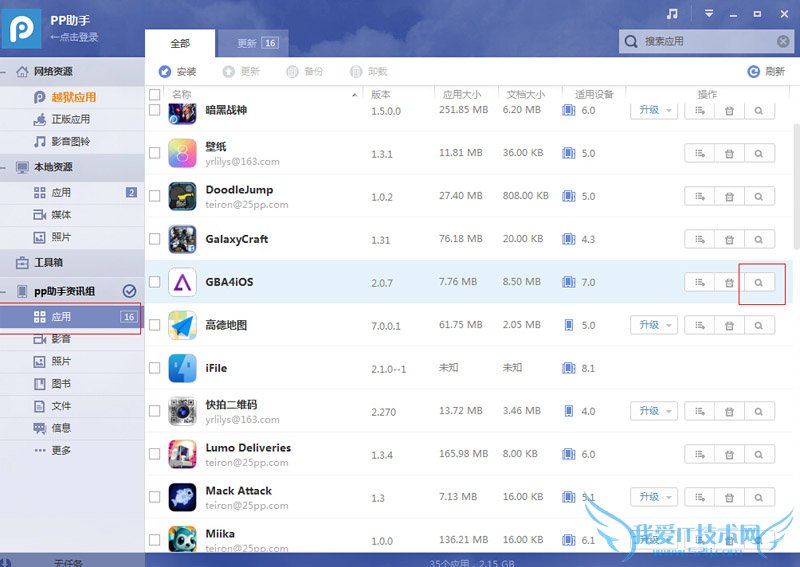Viewport: 800px width, 567px height.
Task: Click the delete trash icon for 高德地图
Action: (x=730, y=325)
